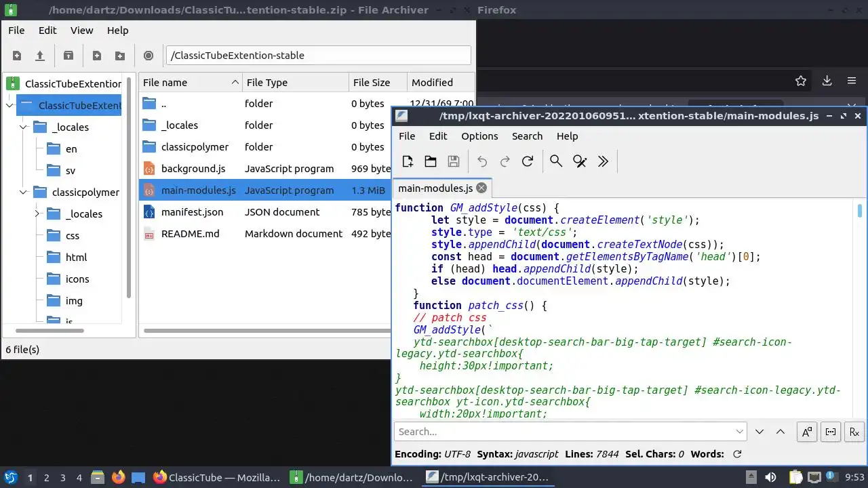
Task: Select background.js row in file list
Action: pos(264,169)
